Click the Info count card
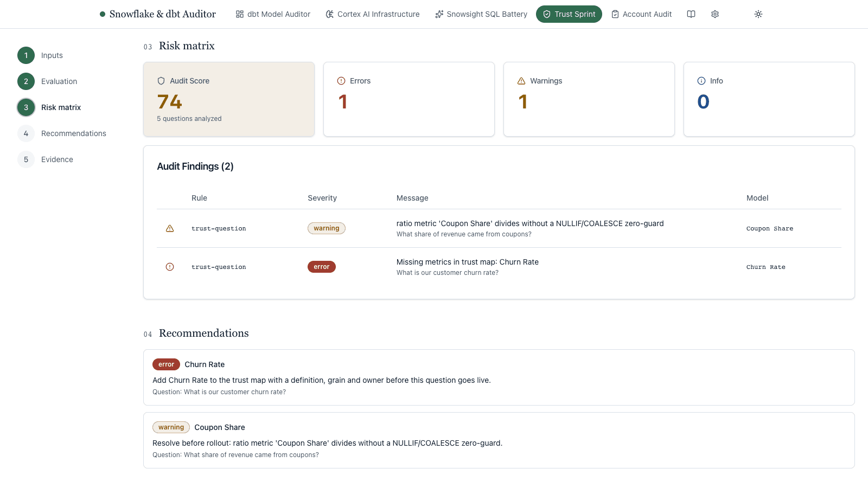Screen dimensions: 868x488 click(769, 99)
